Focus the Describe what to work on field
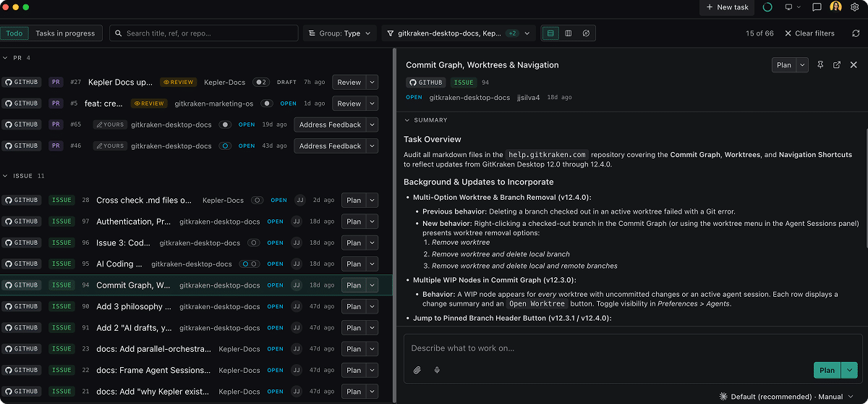Image resolution: width=868 pixels, height=404 pixels. (633, 348)
